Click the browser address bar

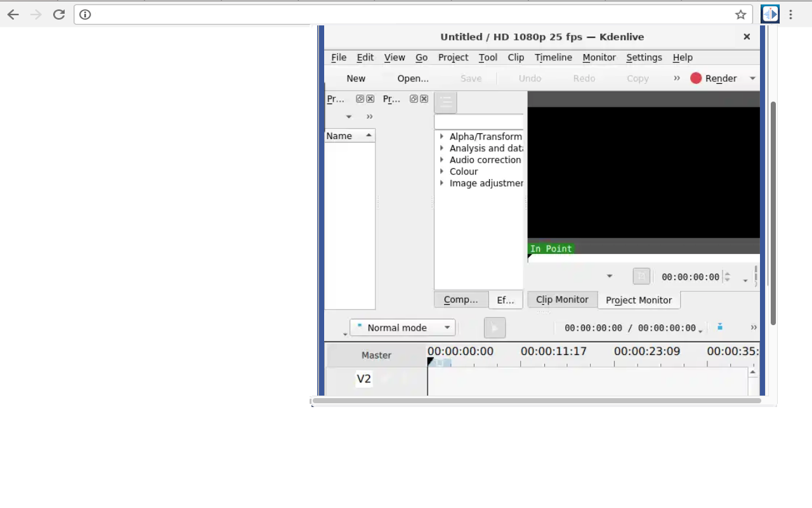(413, 15)
